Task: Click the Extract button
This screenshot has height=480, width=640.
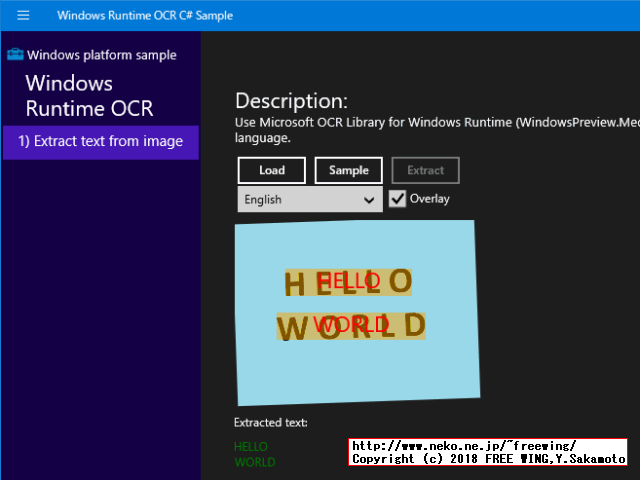Action: pos(425,170)
